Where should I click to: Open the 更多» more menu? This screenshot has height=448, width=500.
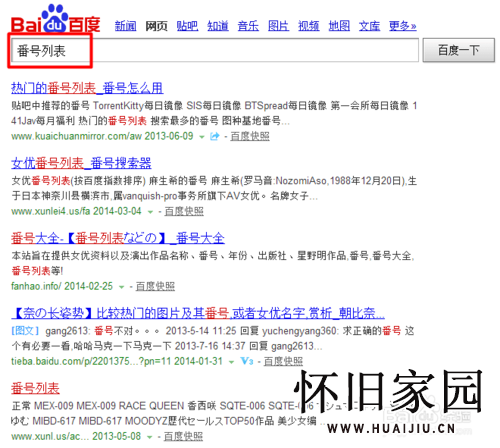coord(403,26)
